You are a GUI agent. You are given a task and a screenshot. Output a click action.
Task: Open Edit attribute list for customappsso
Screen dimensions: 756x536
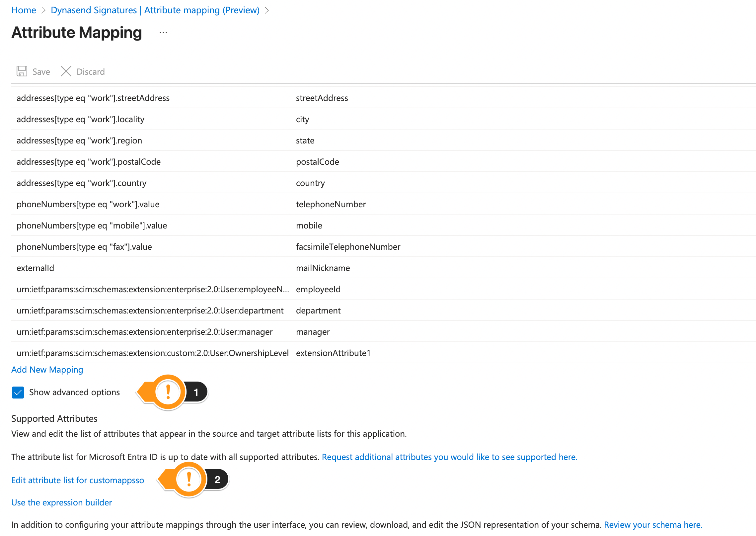(x=77, y=480)
